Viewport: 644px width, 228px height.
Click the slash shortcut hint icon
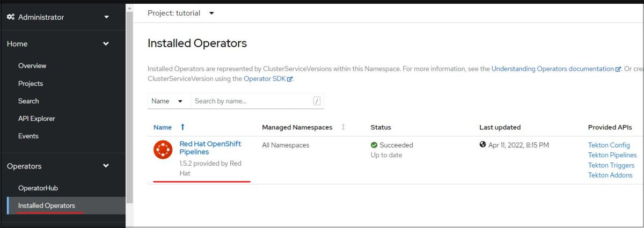(317, 101)
